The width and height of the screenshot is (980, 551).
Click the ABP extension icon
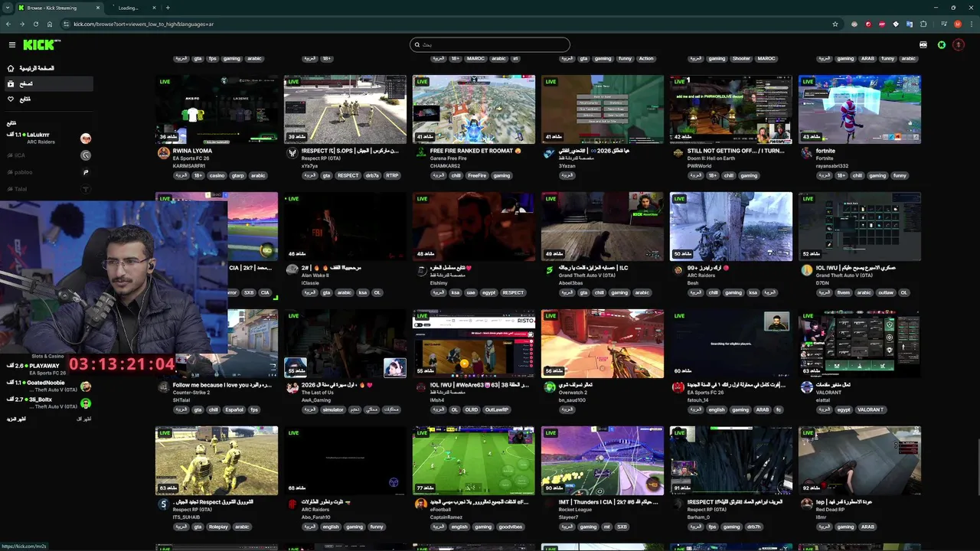pyautogui.click(x=882, y=24)
